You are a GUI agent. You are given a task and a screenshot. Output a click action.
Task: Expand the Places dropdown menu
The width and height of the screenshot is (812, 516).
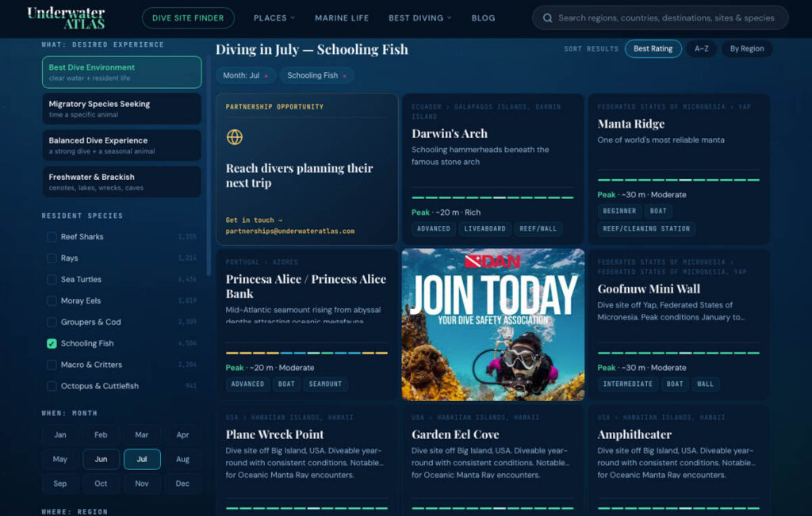point(274,18)
